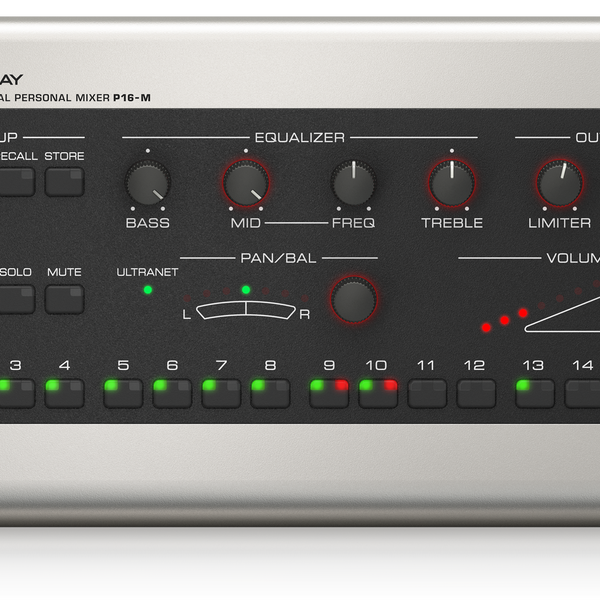Select channel 8 button

(x=270, y=393)
